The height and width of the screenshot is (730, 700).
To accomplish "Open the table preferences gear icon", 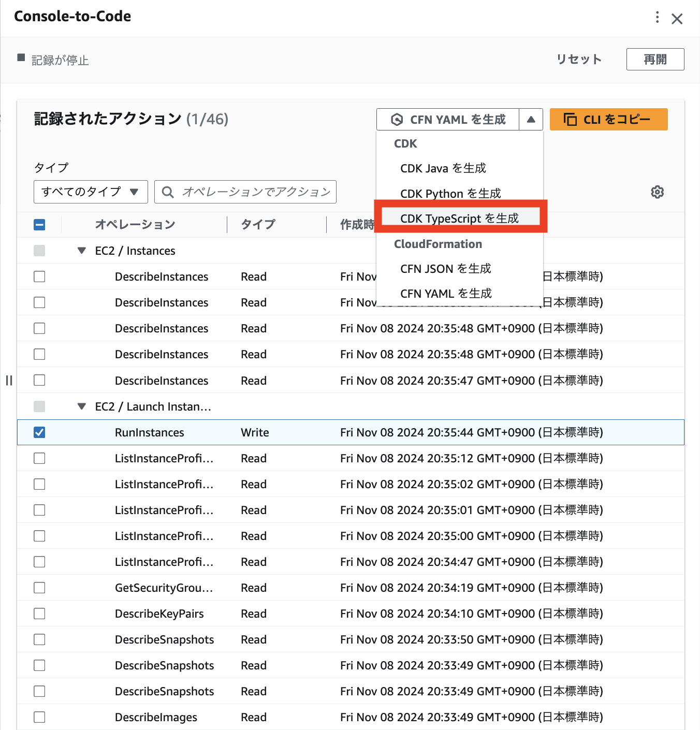I will 657,192.
